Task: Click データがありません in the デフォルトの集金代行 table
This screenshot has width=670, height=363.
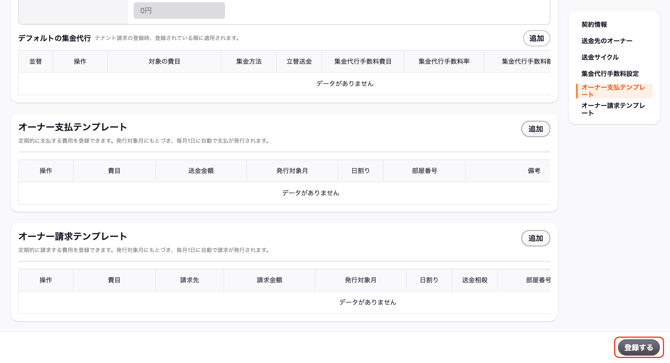Action: [x=345, y=84]
